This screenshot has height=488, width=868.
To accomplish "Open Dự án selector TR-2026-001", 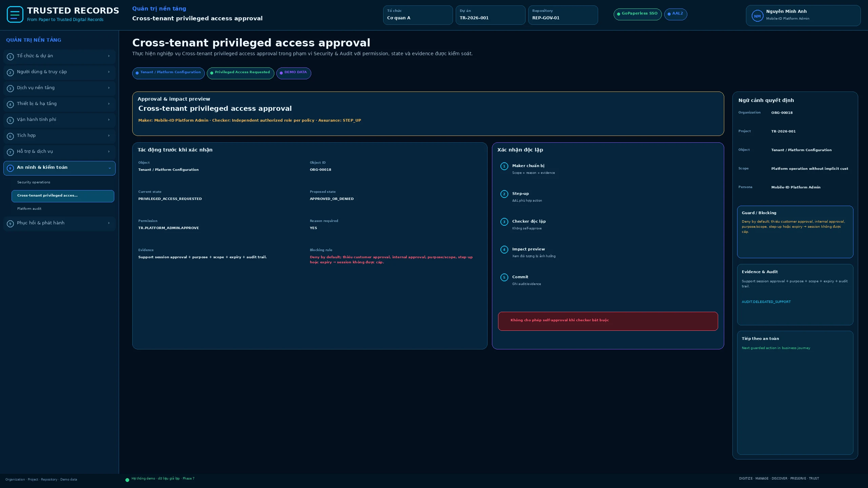I will coord(490,15).
